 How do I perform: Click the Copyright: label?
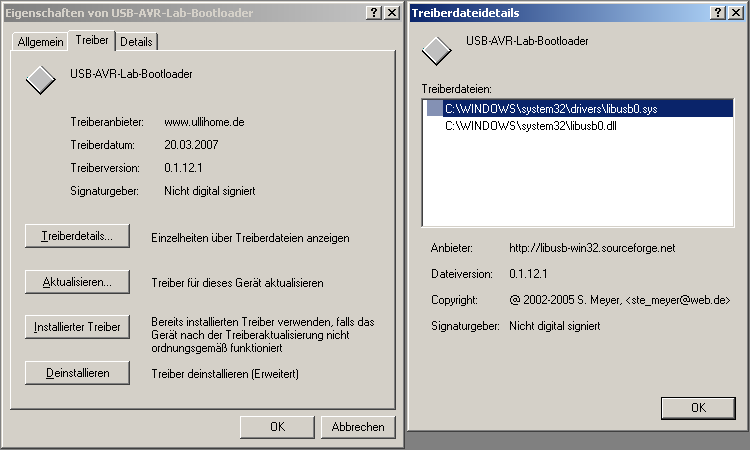454,300
